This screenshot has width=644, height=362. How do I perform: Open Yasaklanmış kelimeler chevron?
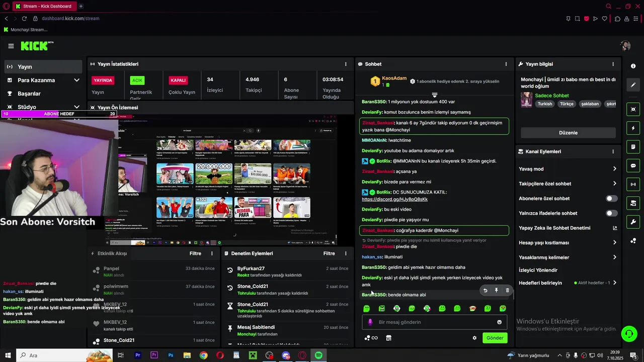(615, 257)
